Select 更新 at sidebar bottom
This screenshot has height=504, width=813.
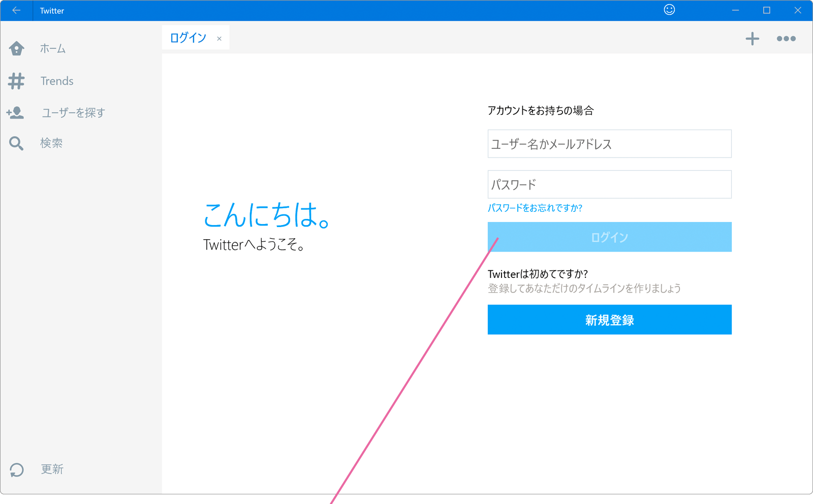tap(52, 469)
